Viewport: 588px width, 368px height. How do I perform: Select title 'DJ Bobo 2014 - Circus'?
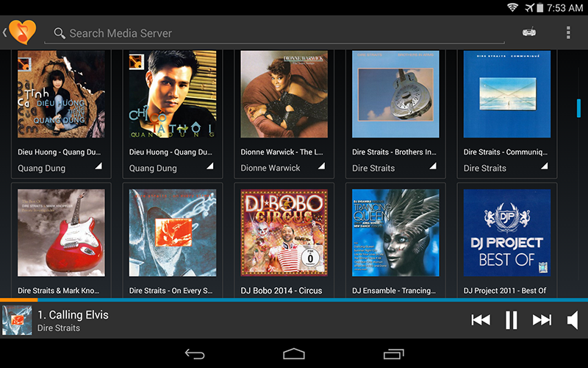coord(282,291)
